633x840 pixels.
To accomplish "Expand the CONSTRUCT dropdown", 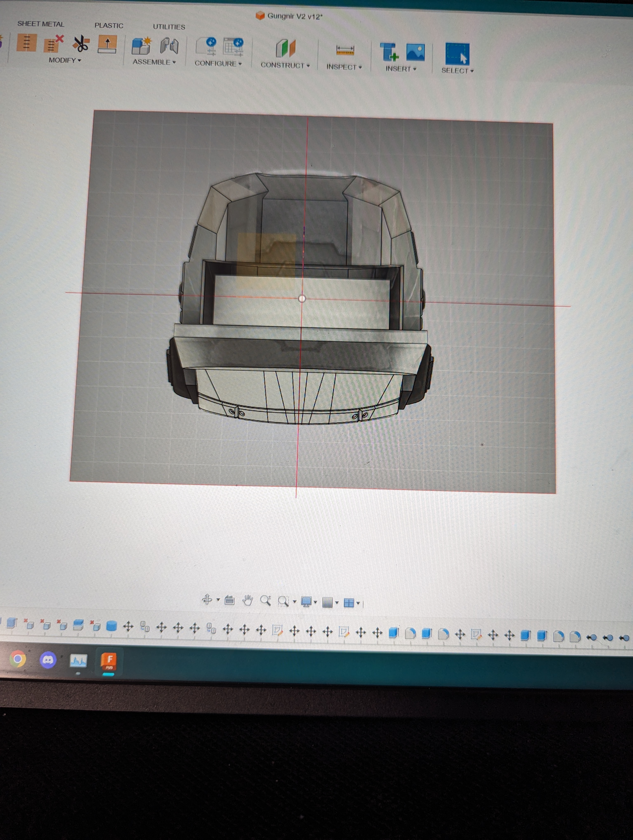I will (285, 65).
